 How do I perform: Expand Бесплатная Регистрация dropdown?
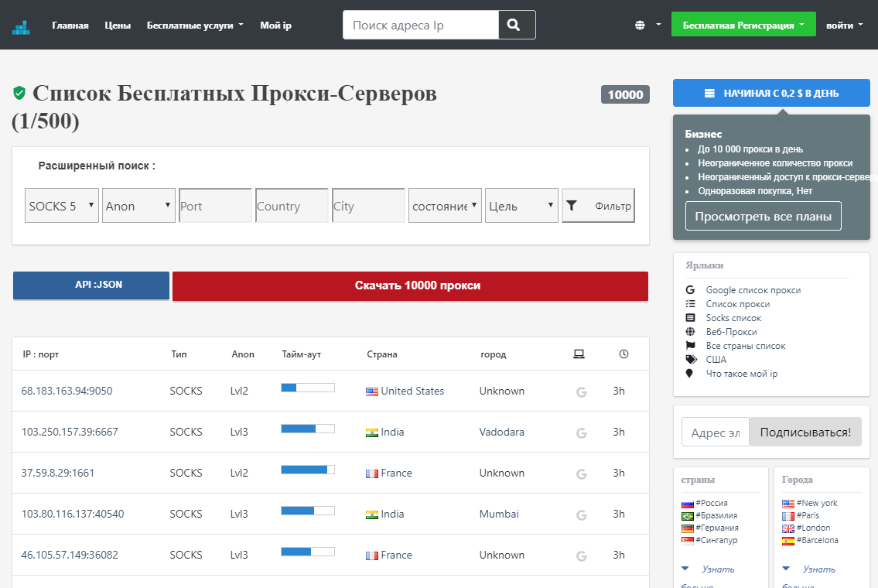[x=743, y=25]
